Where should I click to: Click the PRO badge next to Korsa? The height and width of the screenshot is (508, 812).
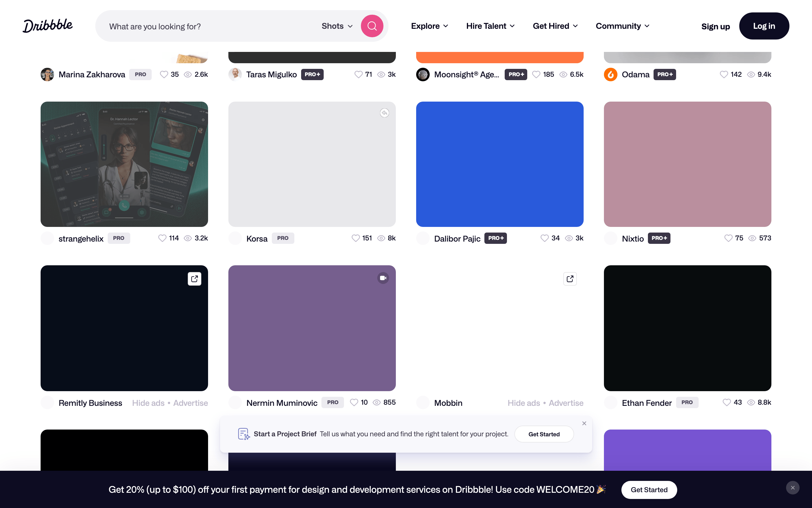(283, 238)
